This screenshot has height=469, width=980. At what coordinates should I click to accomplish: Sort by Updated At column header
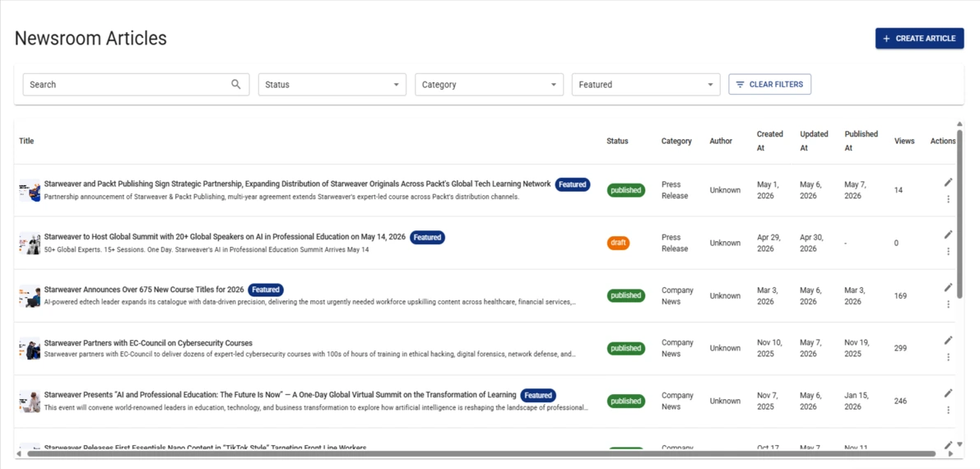(x=814, y=142)
